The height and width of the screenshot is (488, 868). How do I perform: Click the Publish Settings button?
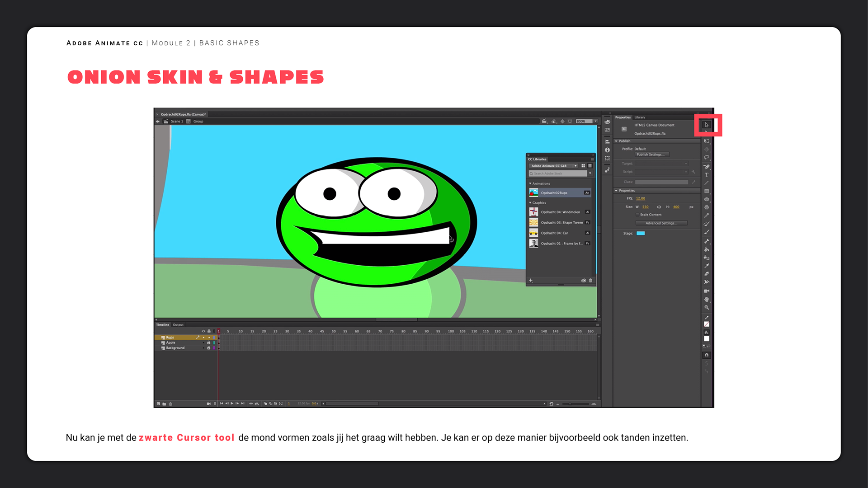652,155
